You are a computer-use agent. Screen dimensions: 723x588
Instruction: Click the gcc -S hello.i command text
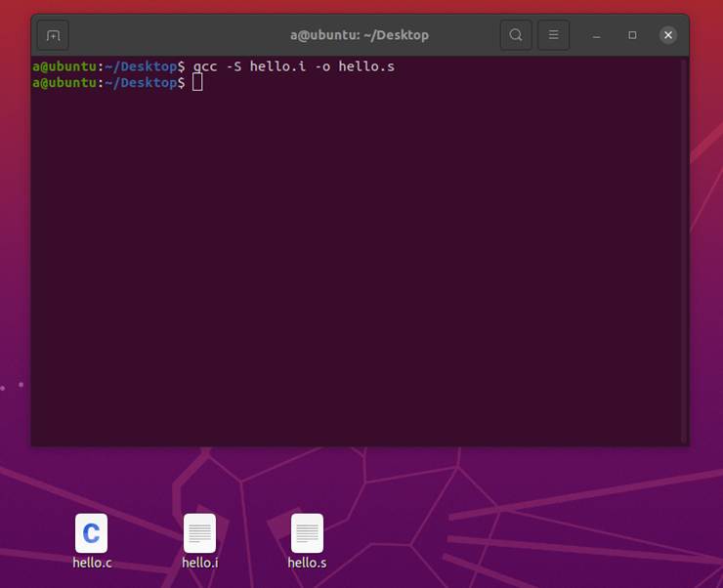click(249, 66)
